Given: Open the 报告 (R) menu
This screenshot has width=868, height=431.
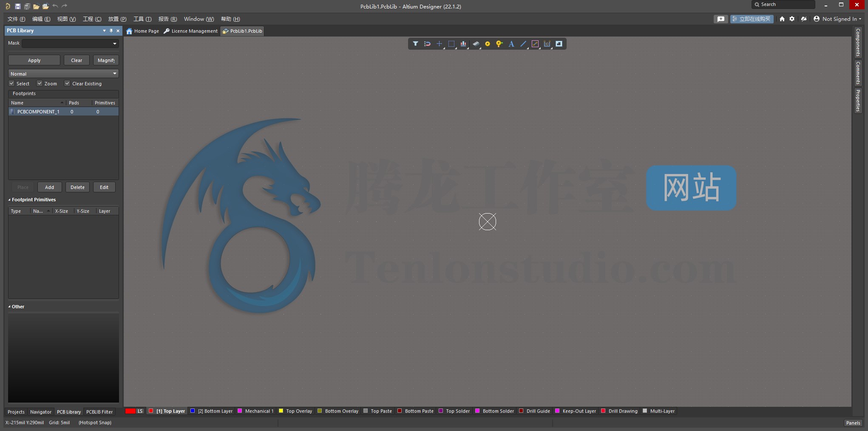Looking at the screenshot, I should (167, 19).
